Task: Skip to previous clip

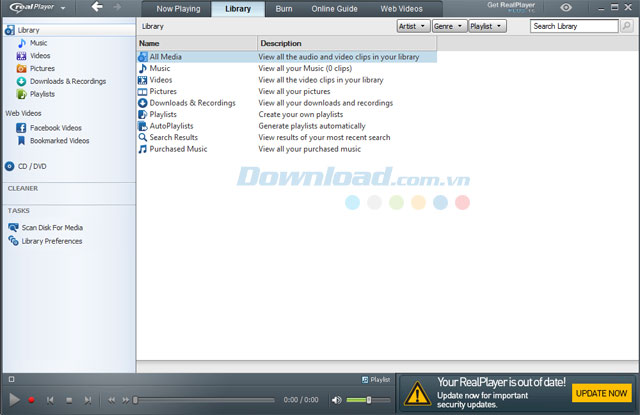Action: click(x=50, y=400)
